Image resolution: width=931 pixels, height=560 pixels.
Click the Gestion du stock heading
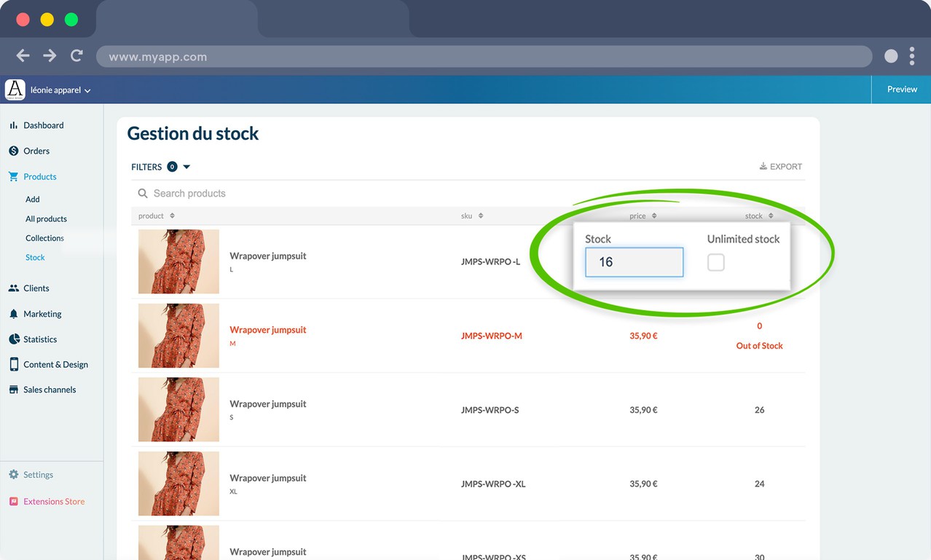(193, 134)
